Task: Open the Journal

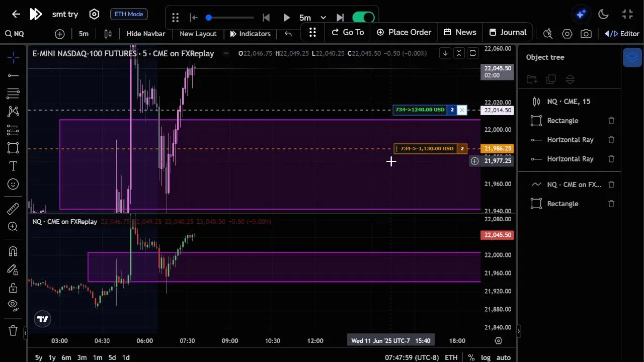Action: (x=507, y=32)
